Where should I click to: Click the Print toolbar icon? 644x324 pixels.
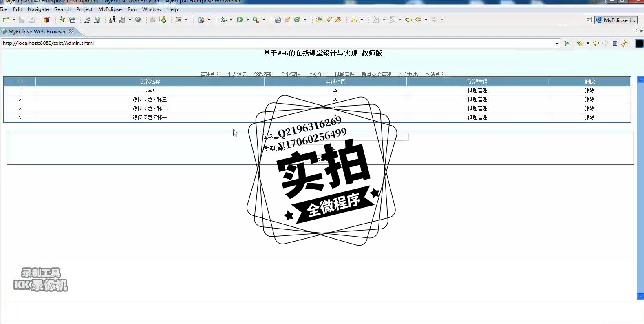coord(31,20)
